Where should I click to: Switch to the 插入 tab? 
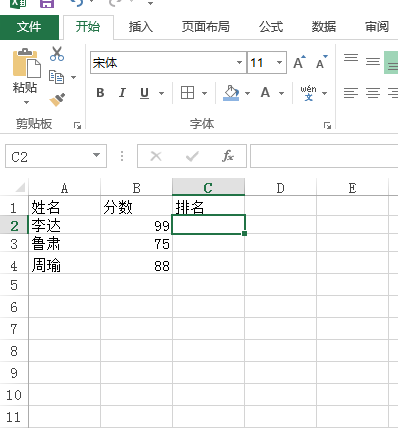[x=141, y=27]
